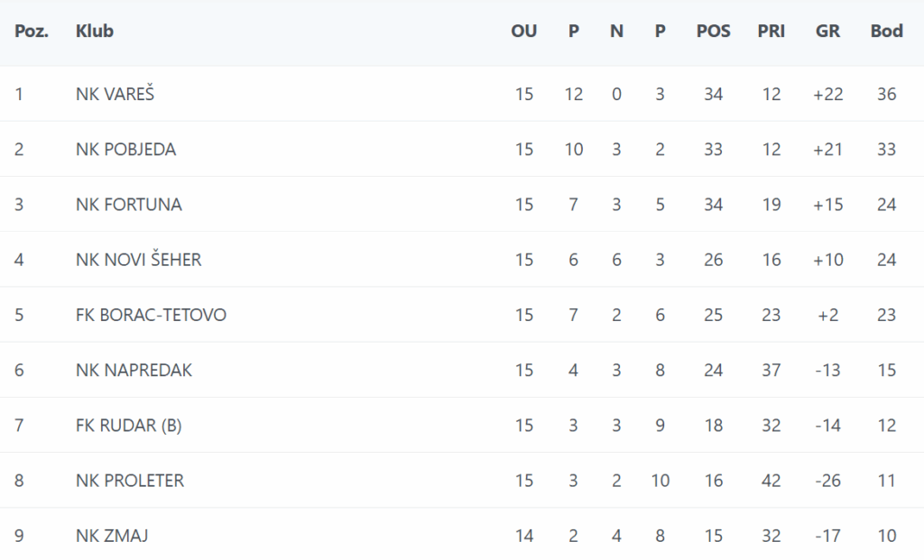This screenshot has height=560, width=924.
Task: Click the POS column header
Action: (713, 32)
